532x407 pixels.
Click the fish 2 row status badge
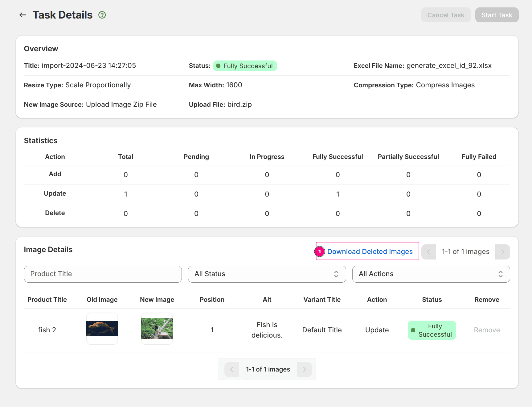(x=432, y=330)
